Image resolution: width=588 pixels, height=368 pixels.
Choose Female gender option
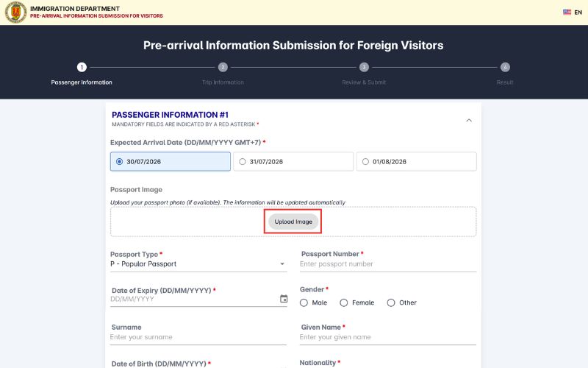[x=357, y=302]
